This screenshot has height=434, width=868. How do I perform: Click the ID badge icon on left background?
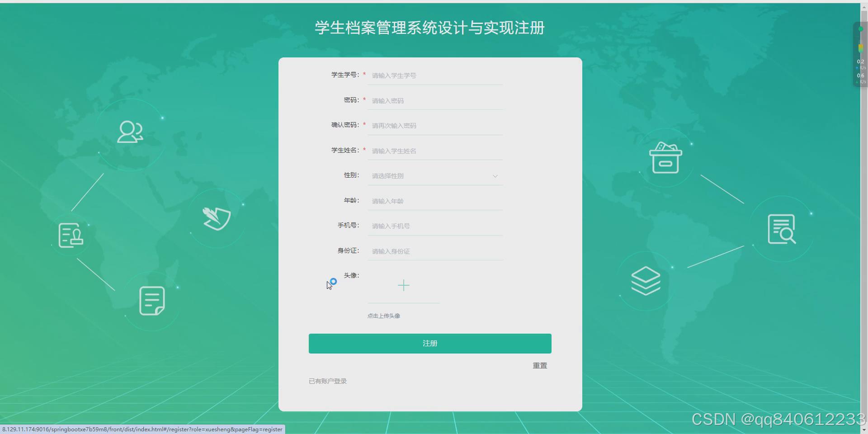pyautogui.click(x=71, y=235)
